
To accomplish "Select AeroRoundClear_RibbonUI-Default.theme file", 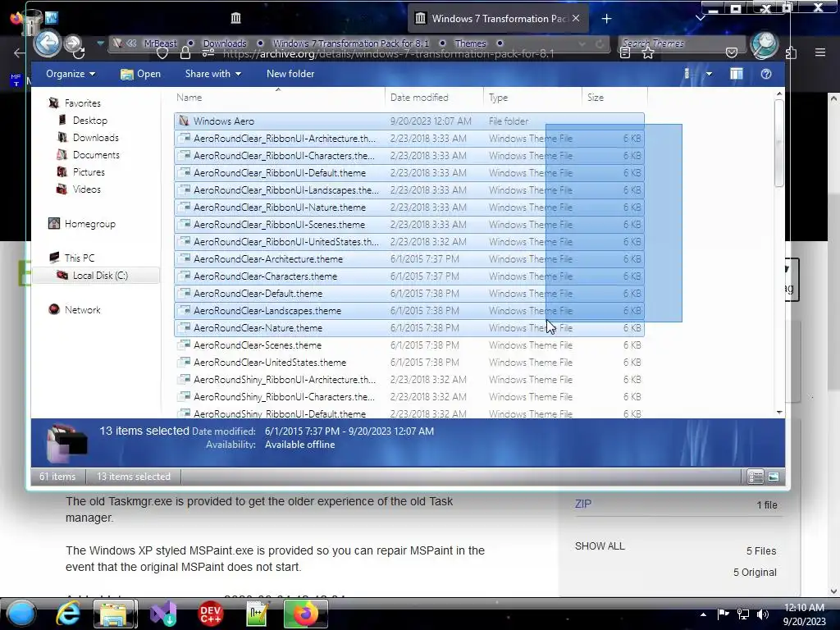I will pyautogui.click(x=409, y=172).
